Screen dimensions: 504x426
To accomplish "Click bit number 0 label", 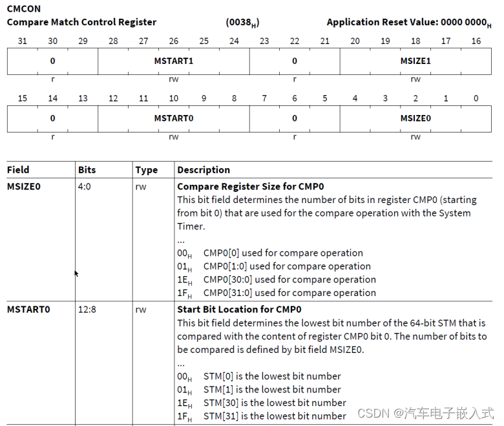I will pyautogui.click(x=476, y=98).
